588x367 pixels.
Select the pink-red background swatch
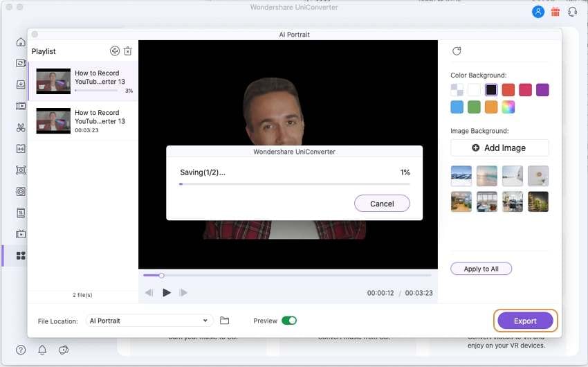(x=525, y=90)
